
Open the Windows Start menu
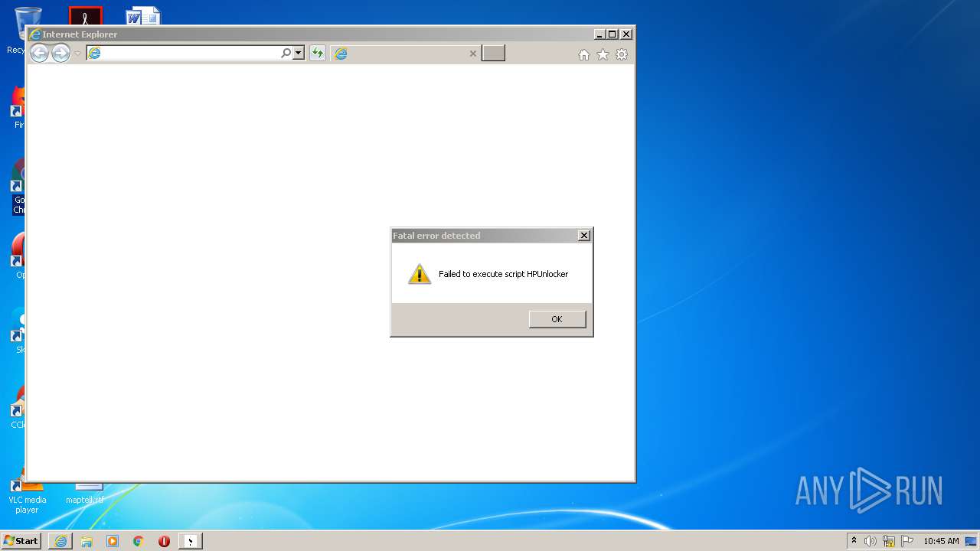(x=21, y=541)
